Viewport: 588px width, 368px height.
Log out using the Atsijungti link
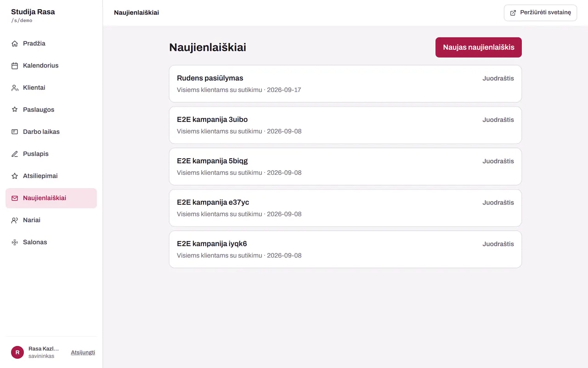(x=83, y=352)
